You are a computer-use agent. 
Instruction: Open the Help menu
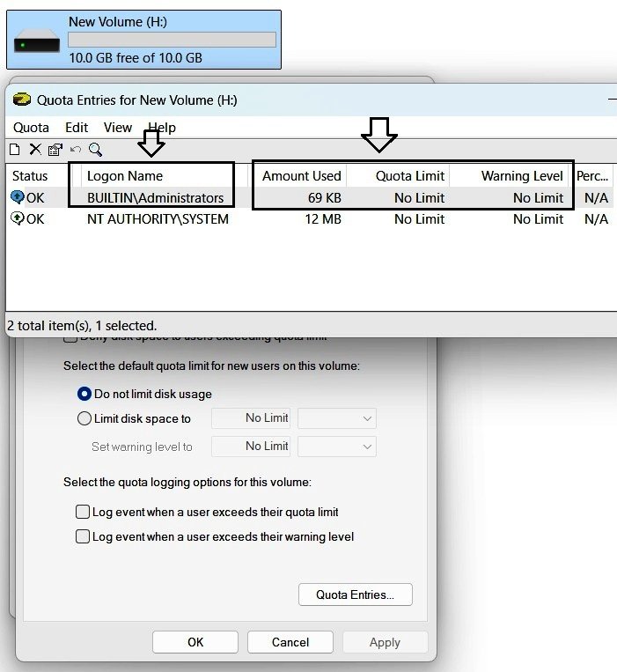click(162, 128)
